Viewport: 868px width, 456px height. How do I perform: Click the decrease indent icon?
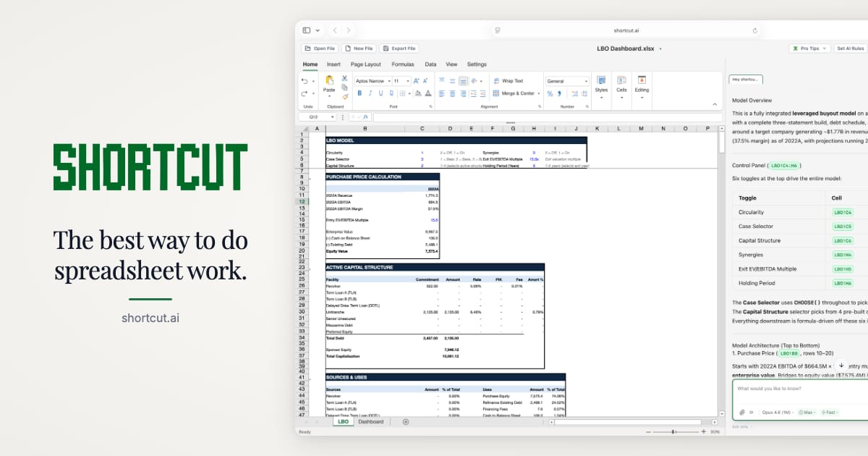473,93
